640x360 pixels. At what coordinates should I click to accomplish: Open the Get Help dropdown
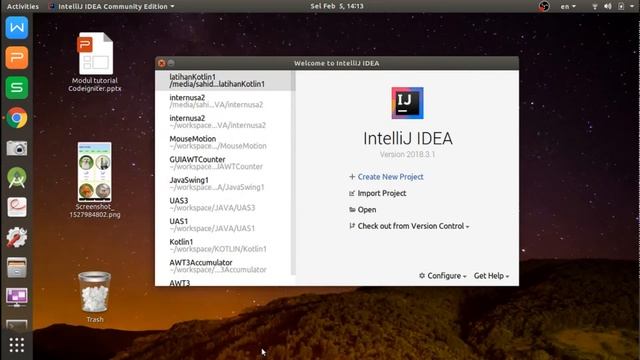(491, 276)
